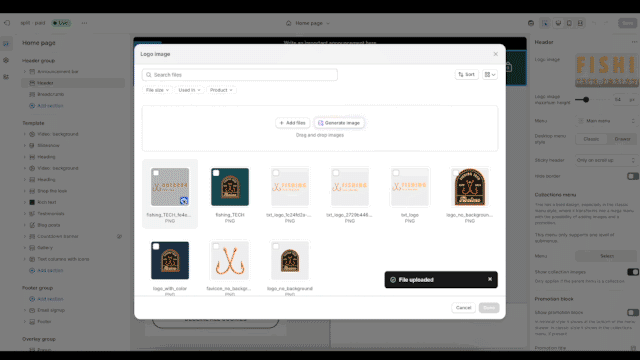Click the Announcement bar section icon

pos(32,71)
